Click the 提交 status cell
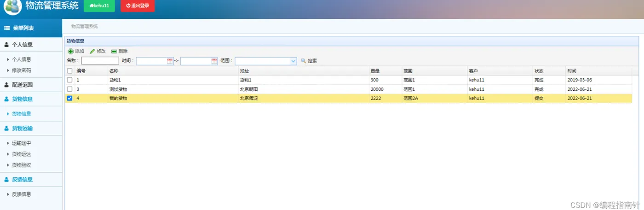This screenshot has height=210, width=644. click(x=549, y=98)
